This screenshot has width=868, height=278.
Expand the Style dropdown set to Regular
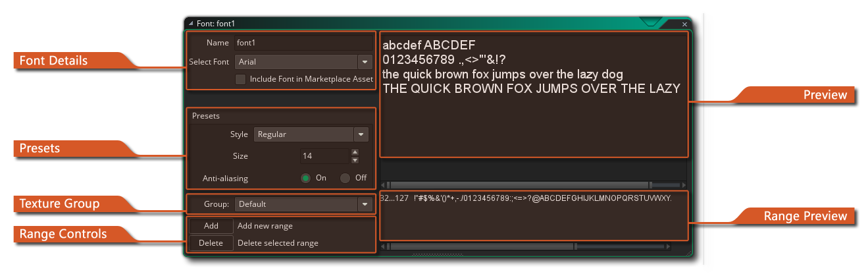(360, 134)
